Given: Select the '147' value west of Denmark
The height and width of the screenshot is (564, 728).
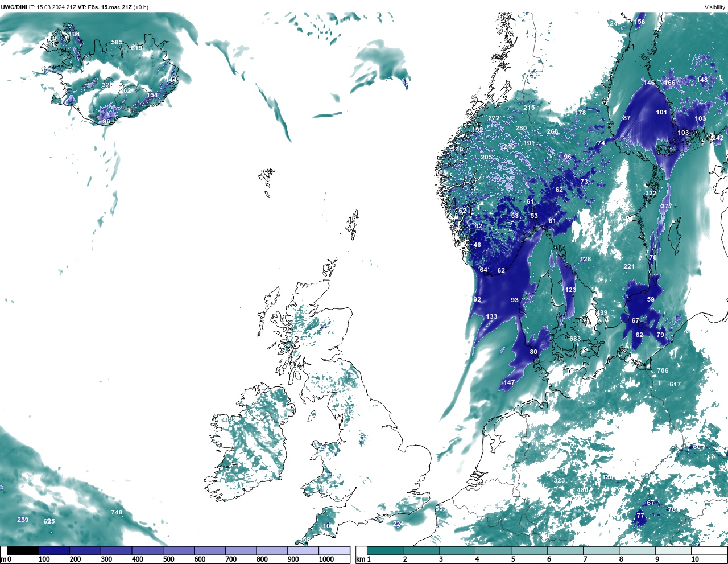Looking at the screenshot, I should coord(509,382).
